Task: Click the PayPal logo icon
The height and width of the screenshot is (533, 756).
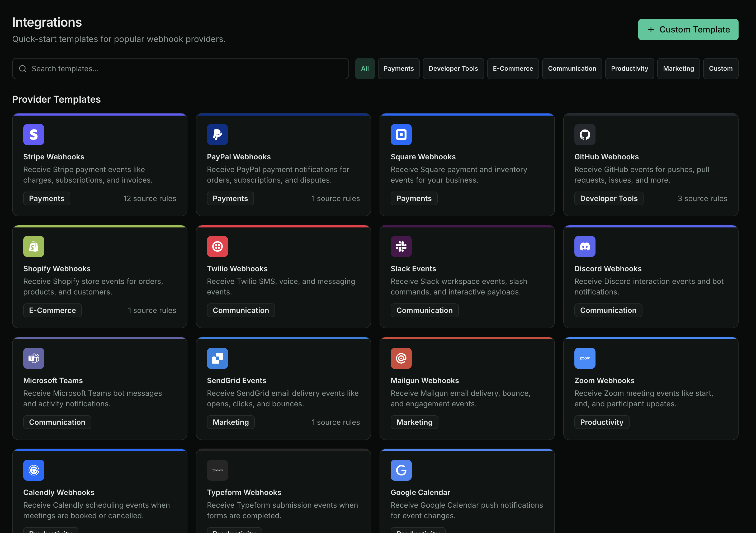Action: coord(217,134)
